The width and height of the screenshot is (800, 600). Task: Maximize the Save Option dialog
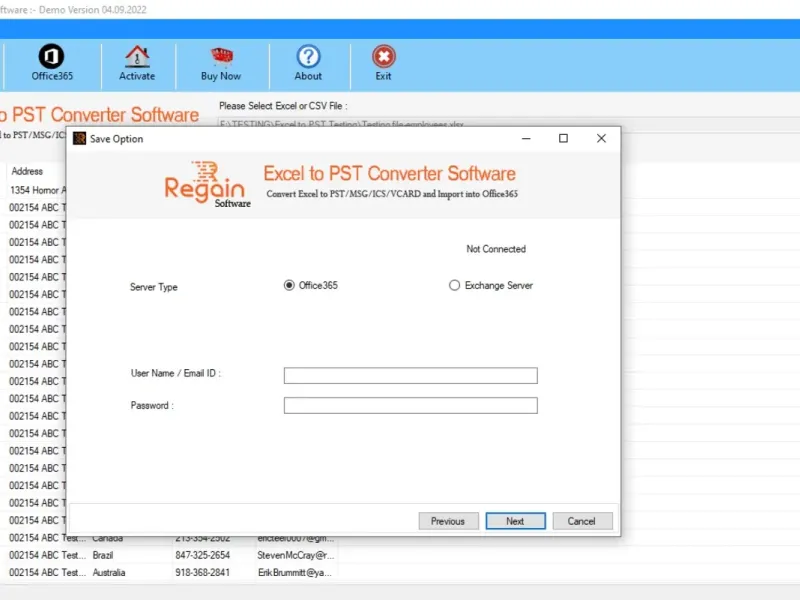[x=563, y=138]
